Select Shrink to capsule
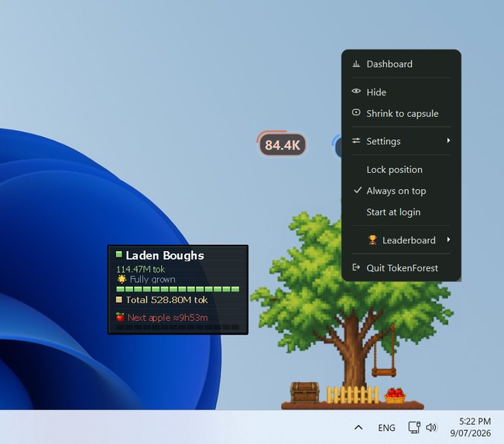Image resolution: width=504 pixels, height=444 pixels. click(401, 114)
